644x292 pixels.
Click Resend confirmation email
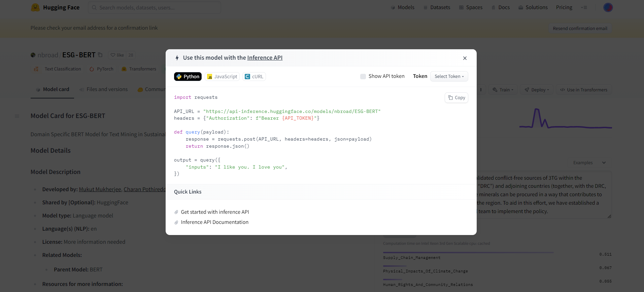click(580, 28)
